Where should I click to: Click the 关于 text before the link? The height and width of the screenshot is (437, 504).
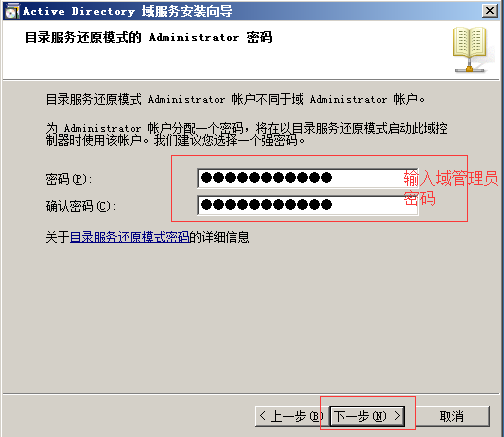point(57,237)
